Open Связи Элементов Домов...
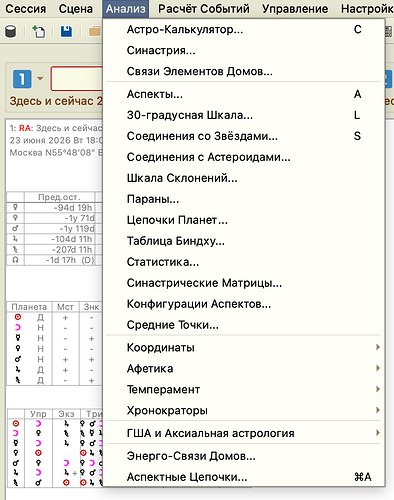This screenshot has height=500, width=394. [x=244, y=71]
